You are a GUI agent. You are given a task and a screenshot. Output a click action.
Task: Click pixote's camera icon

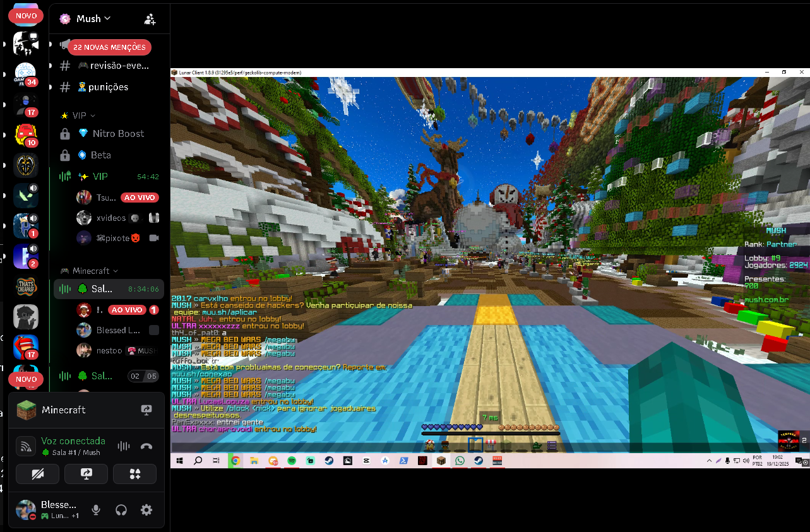(x=153, y=238)
